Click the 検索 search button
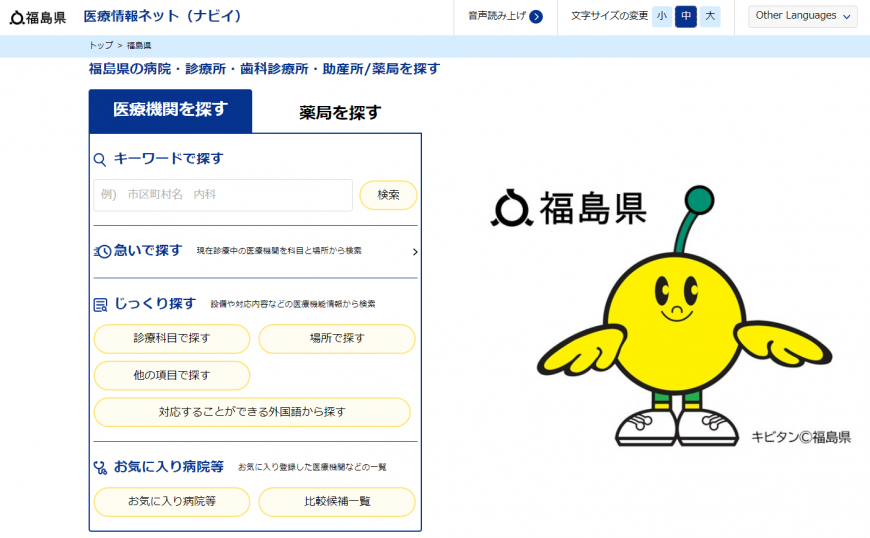Image resolution: width=870 pixels, height=538 pixels. (x=388, y=195)
